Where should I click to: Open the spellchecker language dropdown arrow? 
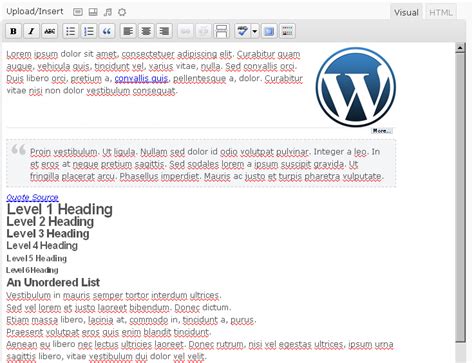pyautogui.click(x=255, y=31)
